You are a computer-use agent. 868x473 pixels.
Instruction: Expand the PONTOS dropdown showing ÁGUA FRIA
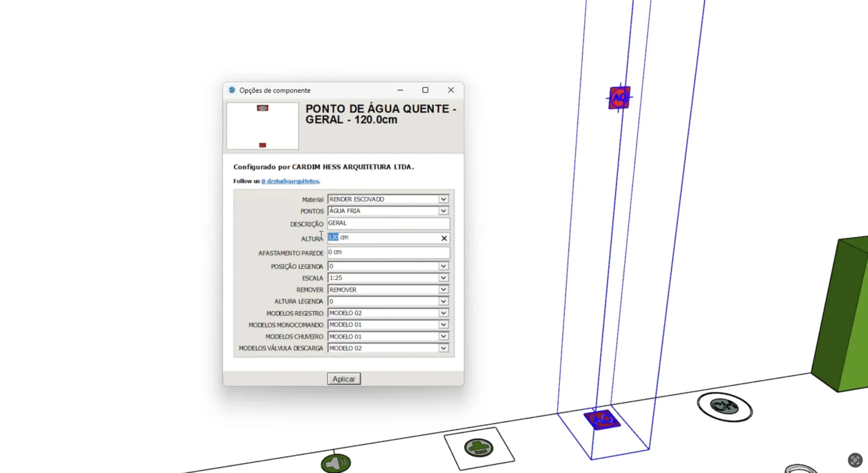tap(443, 211)
